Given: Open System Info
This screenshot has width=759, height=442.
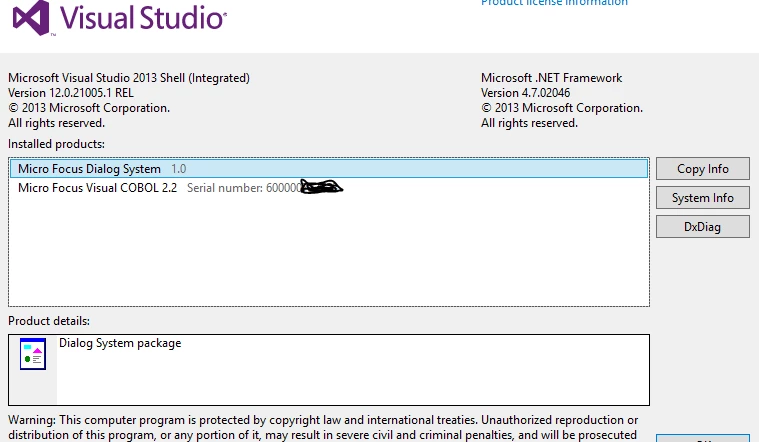Looking at the screenshot, I should tap(702, 198).
